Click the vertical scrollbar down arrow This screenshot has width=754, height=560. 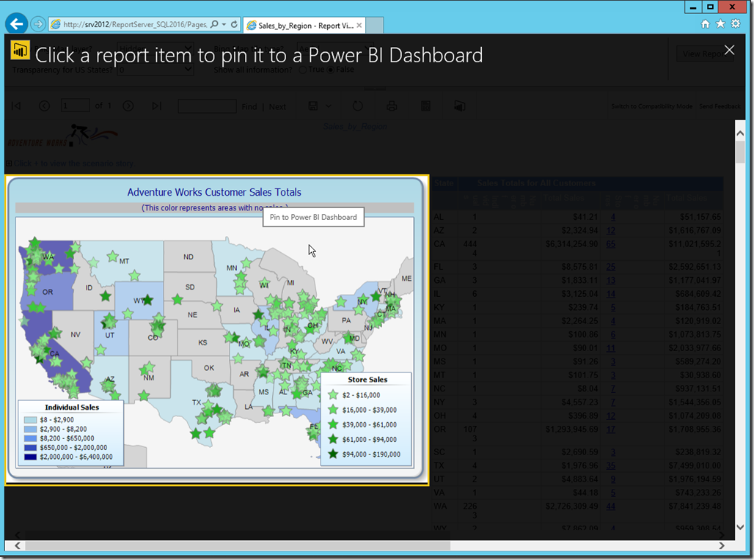(740, 526)
